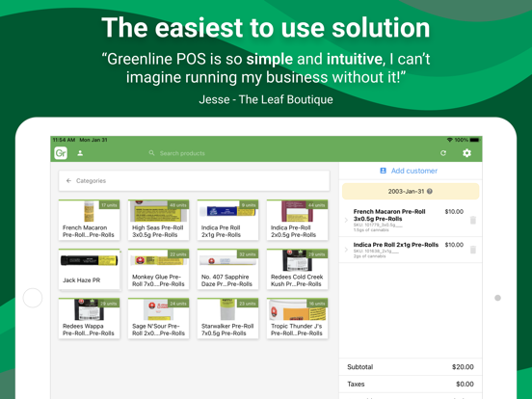532x399 pixels.
Task: Tap the Wi-Fi status icon
Action: tap(449, 140)
